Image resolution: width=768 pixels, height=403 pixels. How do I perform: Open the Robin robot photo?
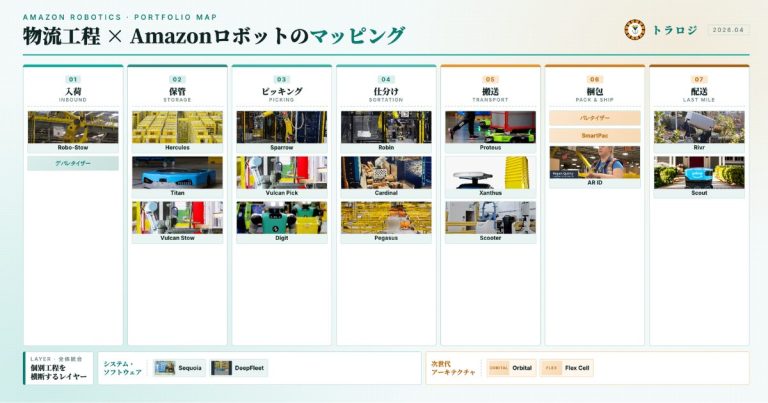pyautogui.click(x=386, y=127)
